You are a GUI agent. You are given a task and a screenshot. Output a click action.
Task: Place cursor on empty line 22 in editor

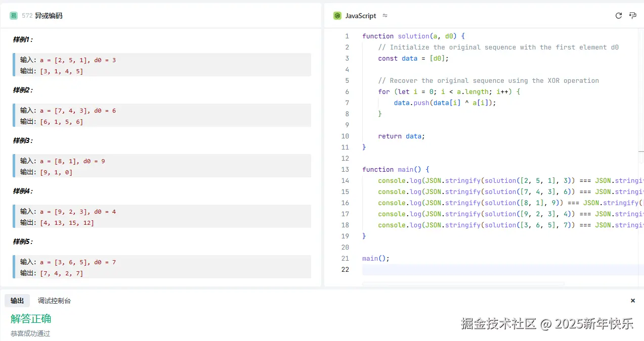pos(455,269)
